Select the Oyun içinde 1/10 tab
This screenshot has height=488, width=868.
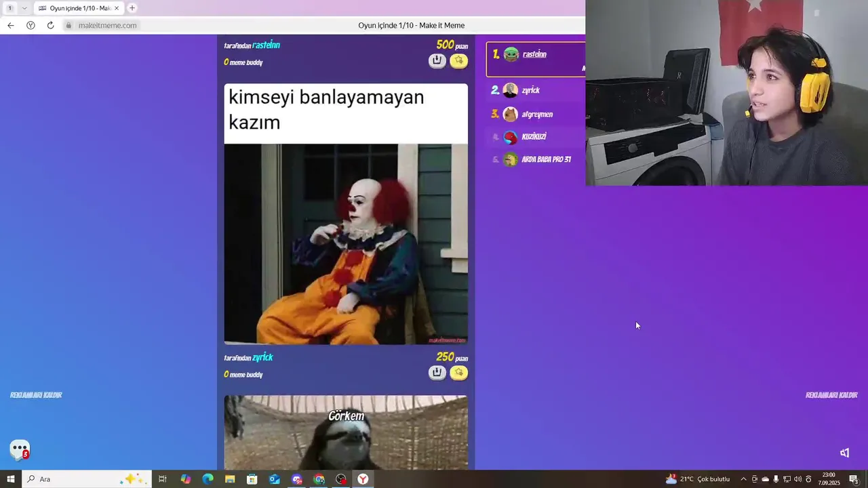(x=79, y=8)
